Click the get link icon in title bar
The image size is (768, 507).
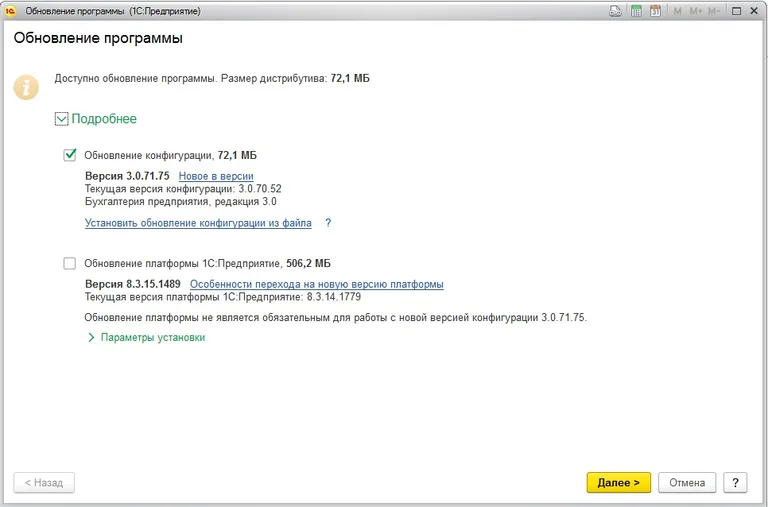[x=615, y=11]
